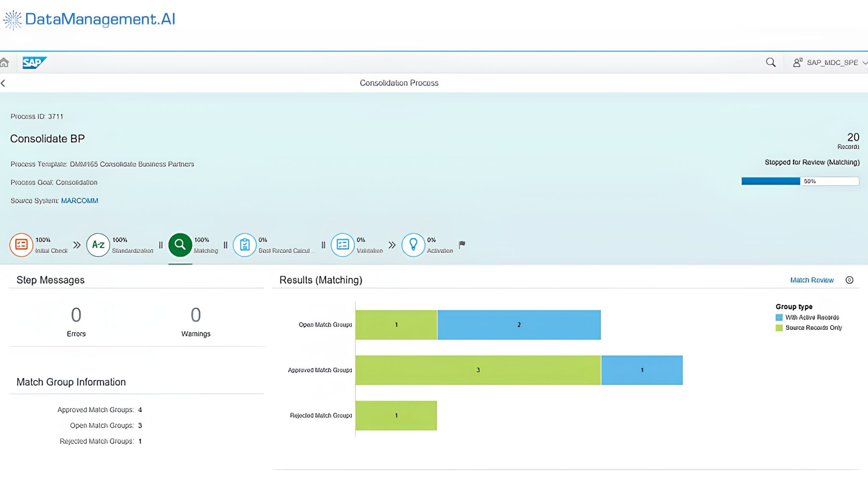Click the Consolidation Process page title
Screen dimensions: 868x488
click(399, 83)
